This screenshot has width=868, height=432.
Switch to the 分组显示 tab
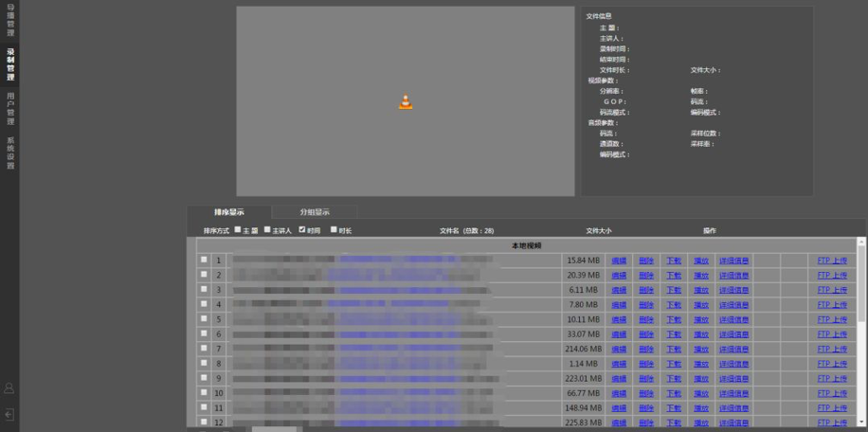pyautogui.click(x=315, y=212)
